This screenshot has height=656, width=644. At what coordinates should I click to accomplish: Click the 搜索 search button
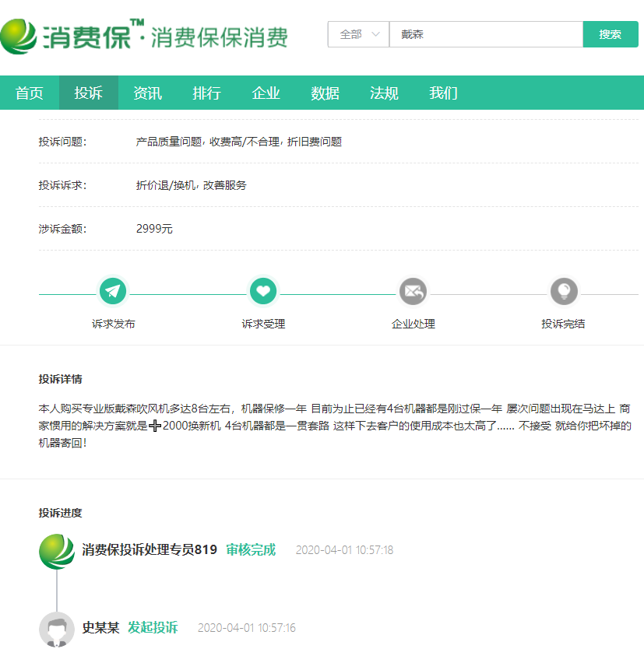(x=611, y=34)
